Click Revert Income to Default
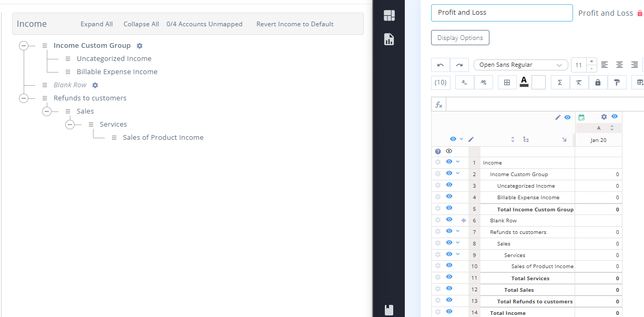The width and height of the screenshot is (644, 317). 295,24
